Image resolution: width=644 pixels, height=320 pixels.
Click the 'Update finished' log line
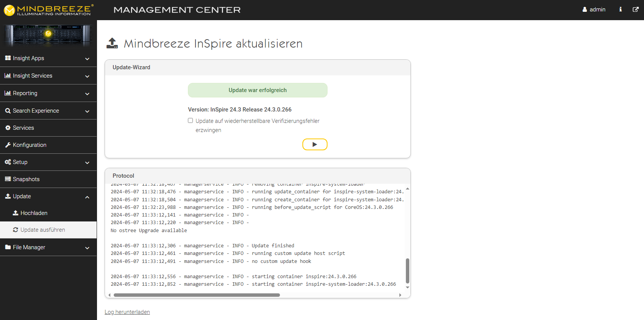tap(202, 246)
